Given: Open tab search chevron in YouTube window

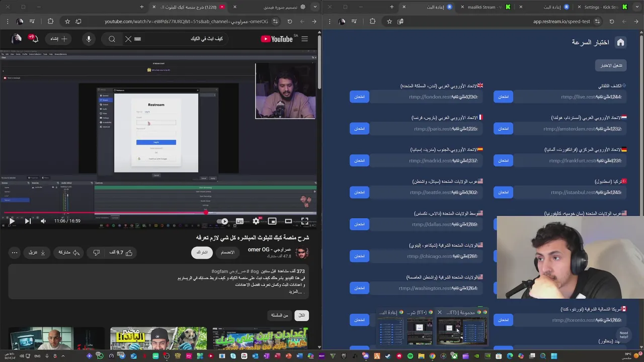Looking at the screenshot, I should pos(315,7).
